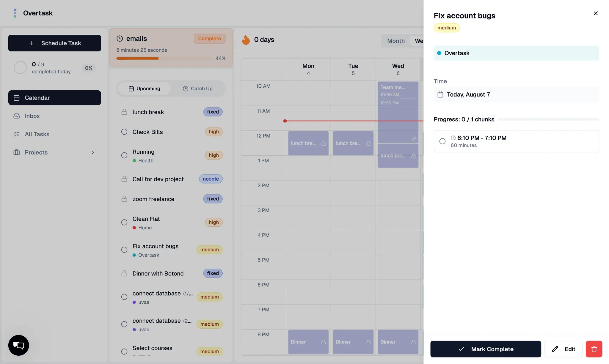Click the calendar icon next to Today, August 7
Viewport: 609px width, 364px height.
440,94
